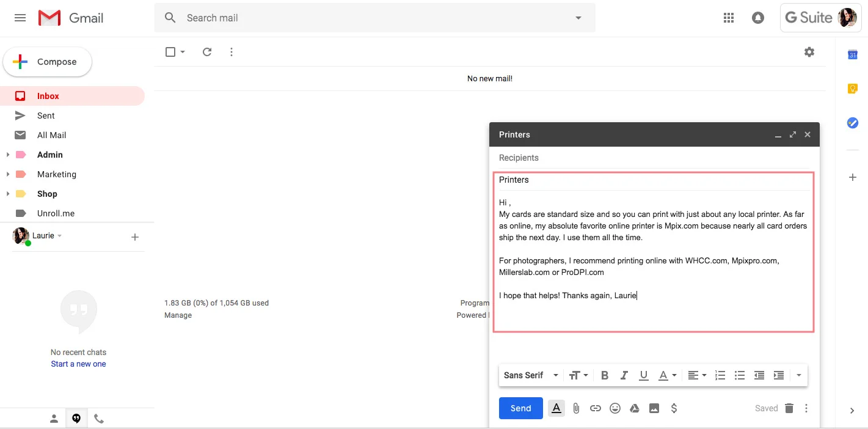The height and width of the screenshot is (429, 868).
Task: Open the Google apps grid
Action: pyautogui.click(x=728, y=18)
